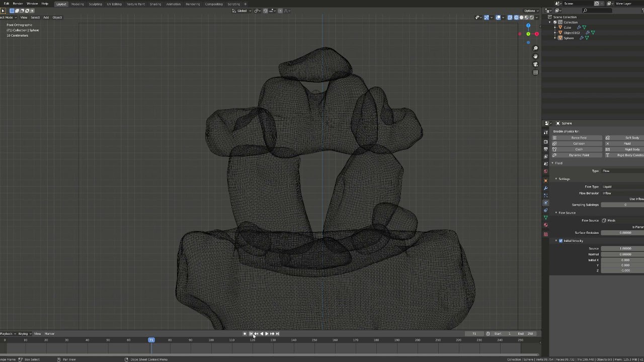Image resolution: width=644 pixels, height=362 pixels.
Task: Expand Cube item in outliner
Action: pyautogui.click(x=555, y=28)
